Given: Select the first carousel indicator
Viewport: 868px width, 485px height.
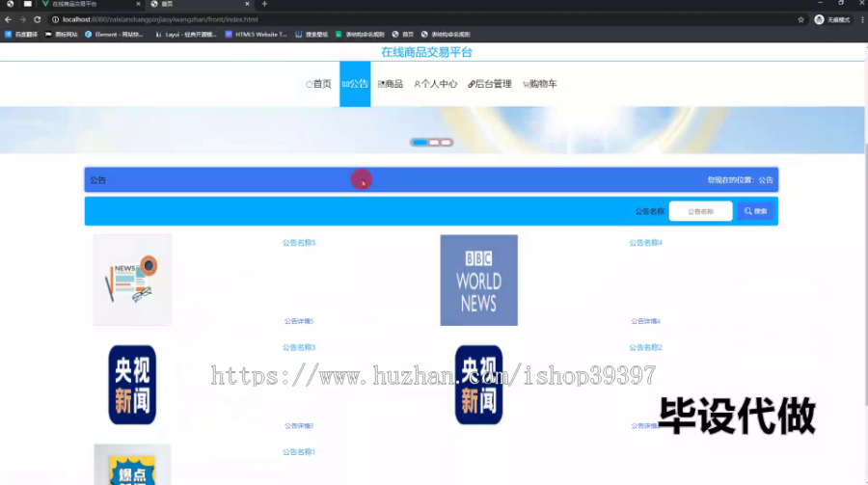Looking at the screenshot, I should 420,143.
